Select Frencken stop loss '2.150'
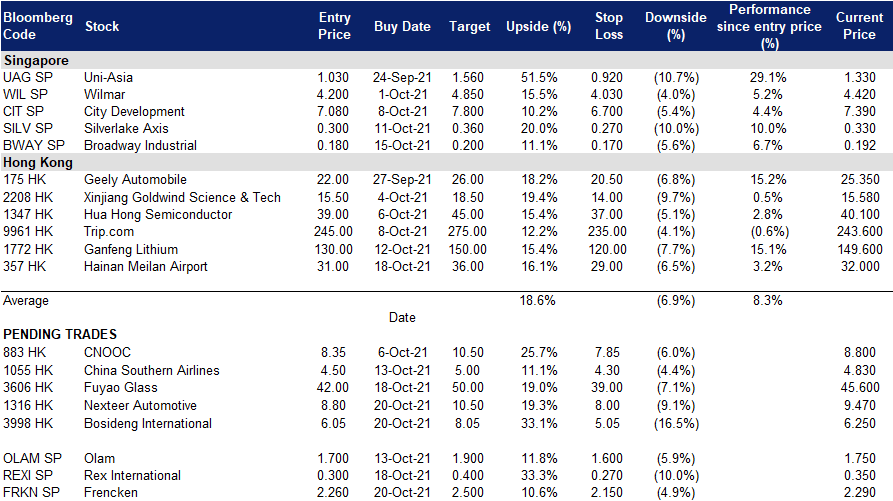This screenshot has width=893, height=501. [607, 492]
